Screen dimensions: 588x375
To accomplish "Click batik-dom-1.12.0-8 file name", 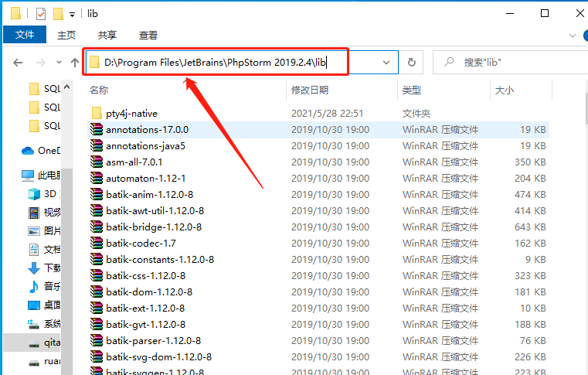I will point(149,291).
